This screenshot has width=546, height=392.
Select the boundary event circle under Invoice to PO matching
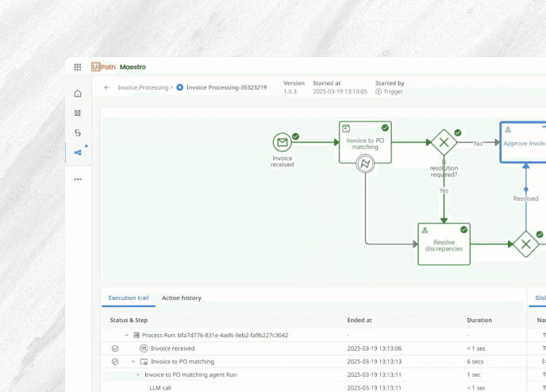click(x=365, y=163)
